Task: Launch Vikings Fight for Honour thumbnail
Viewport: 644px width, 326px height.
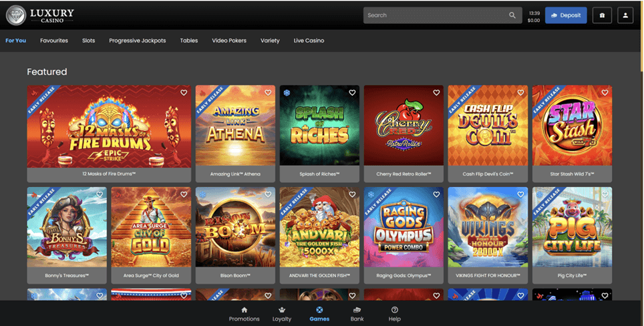Action: pos(488,227)
